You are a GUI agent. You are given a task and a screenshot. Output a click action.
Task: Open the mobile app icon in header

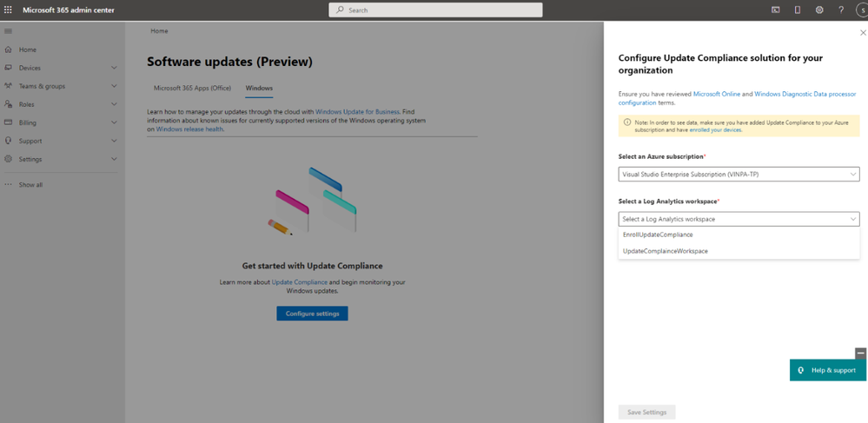coord(797,10)
